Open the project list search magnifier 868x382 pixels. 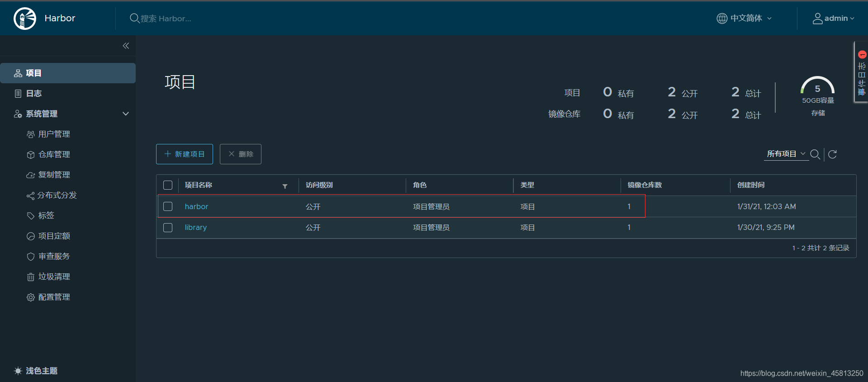[815, 154]
